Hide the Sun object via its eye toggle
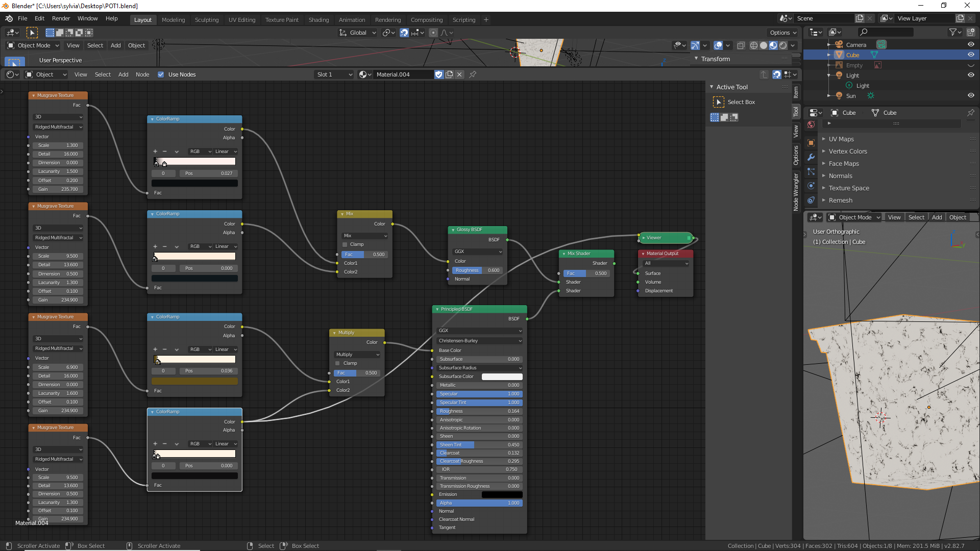Screen dimensions: 980x551 point(971,95)
